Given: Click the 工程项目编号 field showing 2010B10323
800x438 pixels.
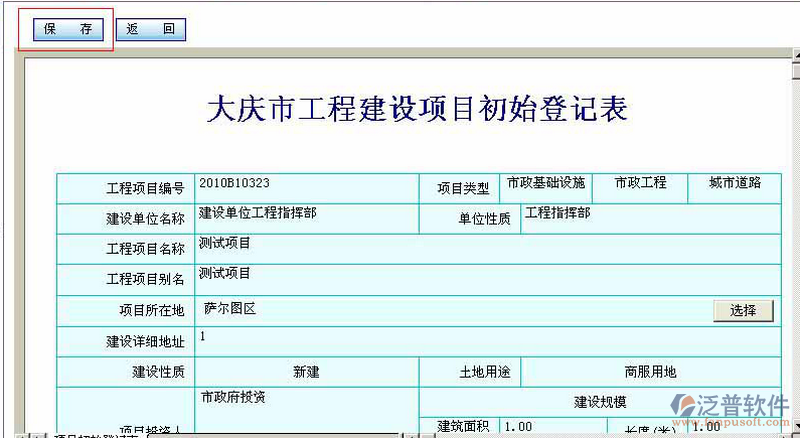Looking at the screenshot, I should click(x=306, y=187).
